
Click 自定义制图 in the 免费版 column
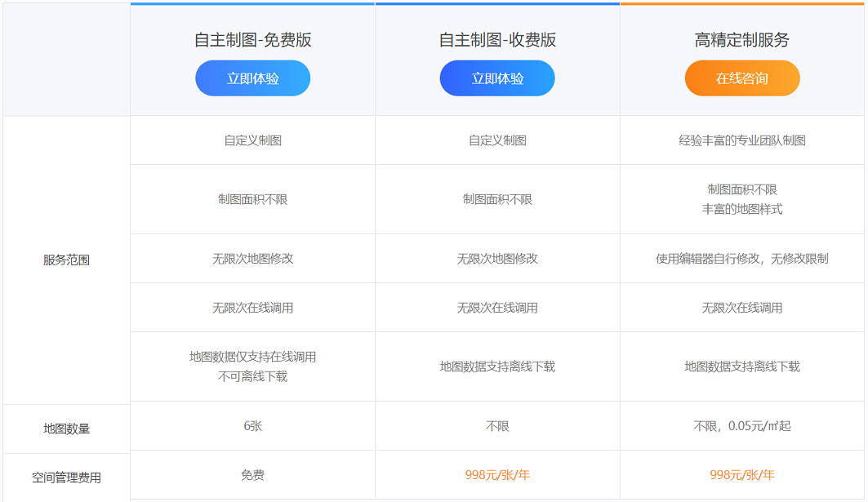pyautogui.click(x=252, y=140)
